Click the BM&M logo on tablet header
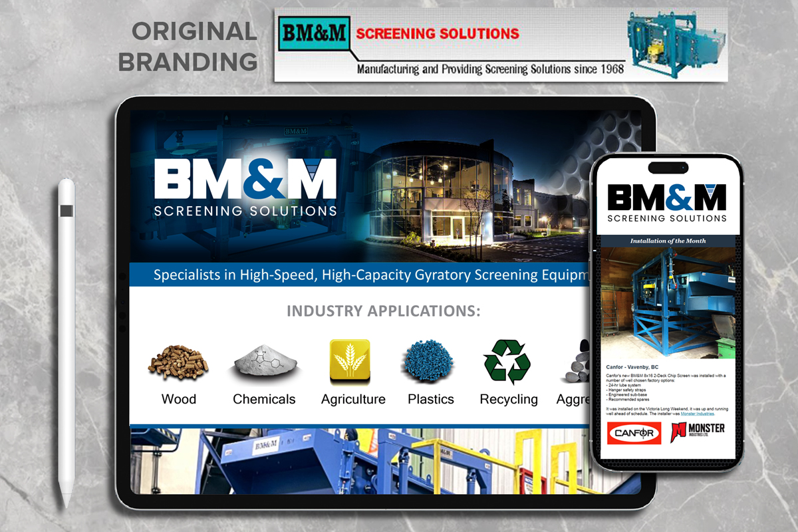The image size is (798, 532). [245, 187]
